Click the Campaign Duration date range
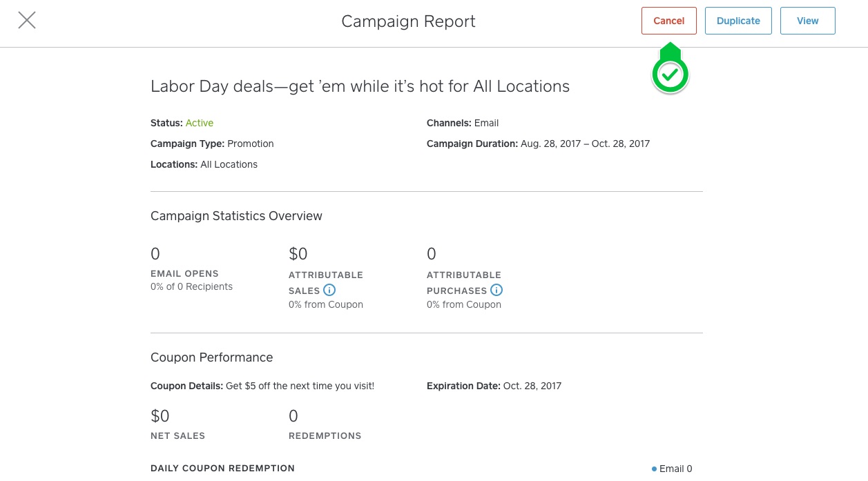Screen dimensions: 868x481 [586, 144]
